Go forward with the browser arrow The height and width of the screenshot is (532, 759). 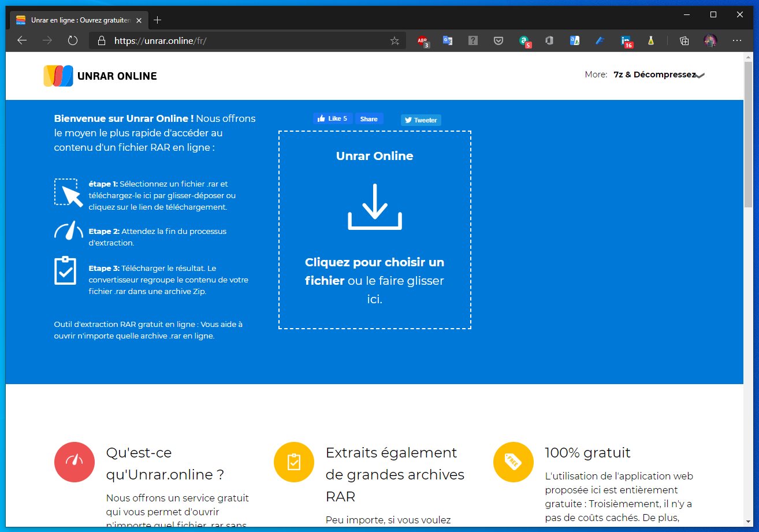[47, 40]
